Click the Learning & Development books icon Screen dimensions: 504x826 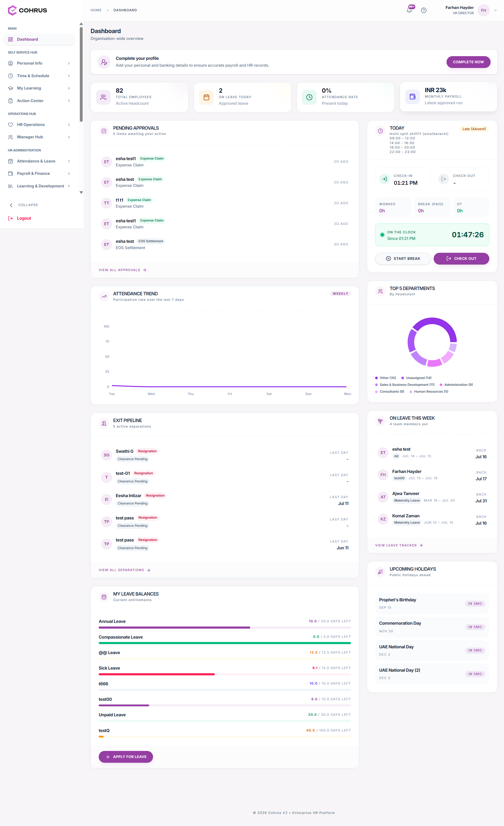point(10,186)
